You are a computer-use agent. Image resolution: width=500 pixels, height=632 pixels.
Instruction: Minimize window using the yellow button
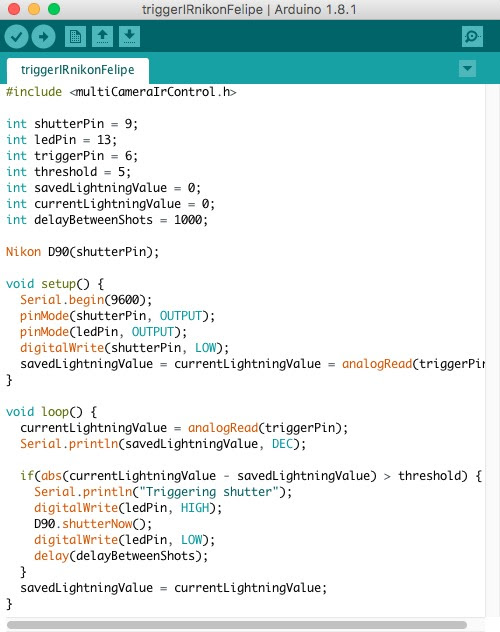34,9
